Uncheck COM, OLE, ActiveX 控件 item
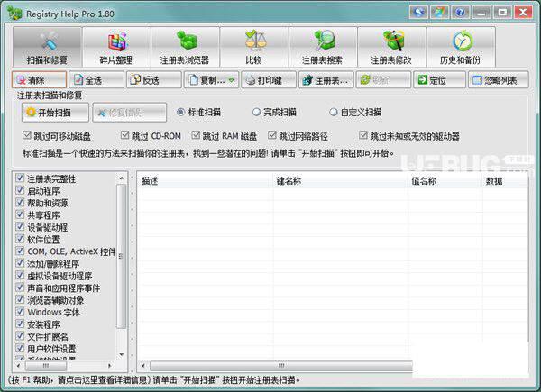The image size is (541, 392). click(x=20, y=251)
